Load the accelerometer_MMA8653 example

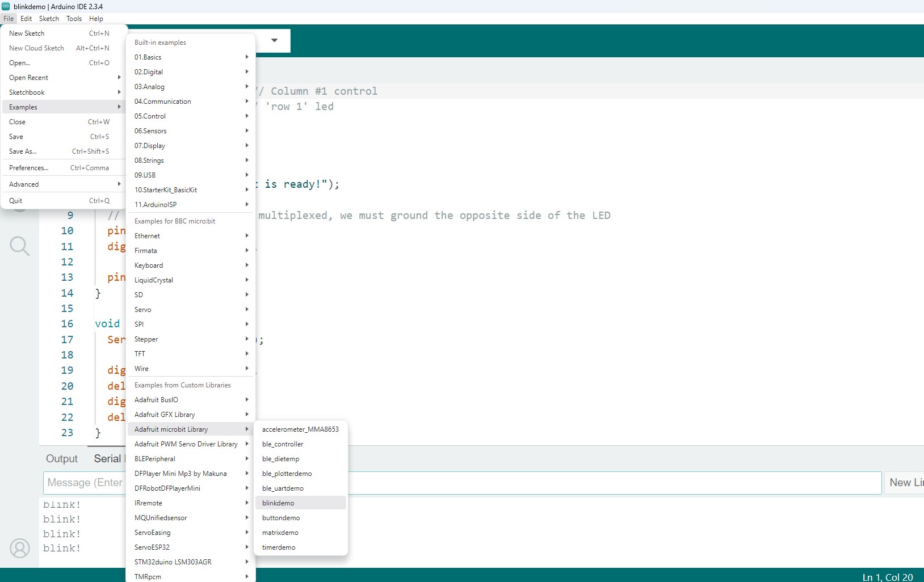pyautogui.click(x=301, y=429)
